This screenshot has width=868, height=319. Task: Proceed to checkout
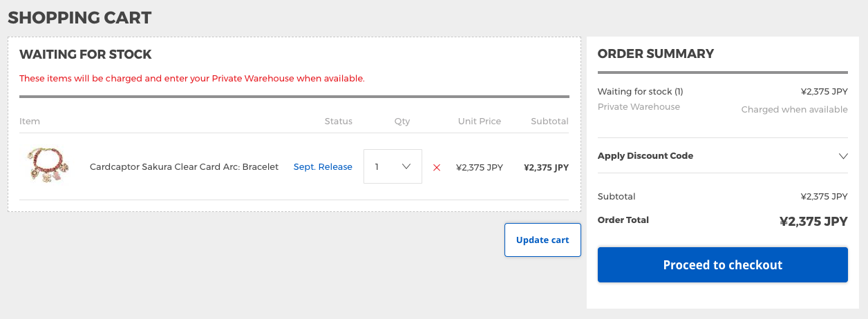coord(722,264)
